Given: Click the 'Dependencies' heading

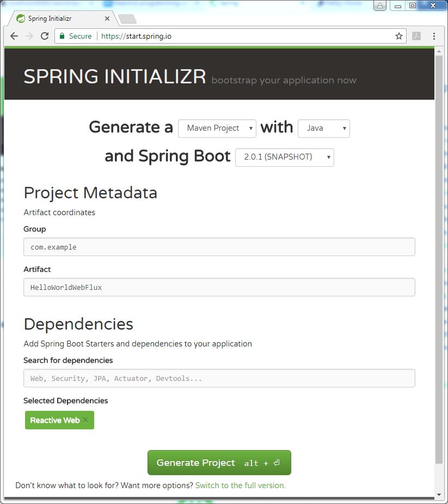Looking at the screenshot, I should pyautogui.click(x=78, y=324).
